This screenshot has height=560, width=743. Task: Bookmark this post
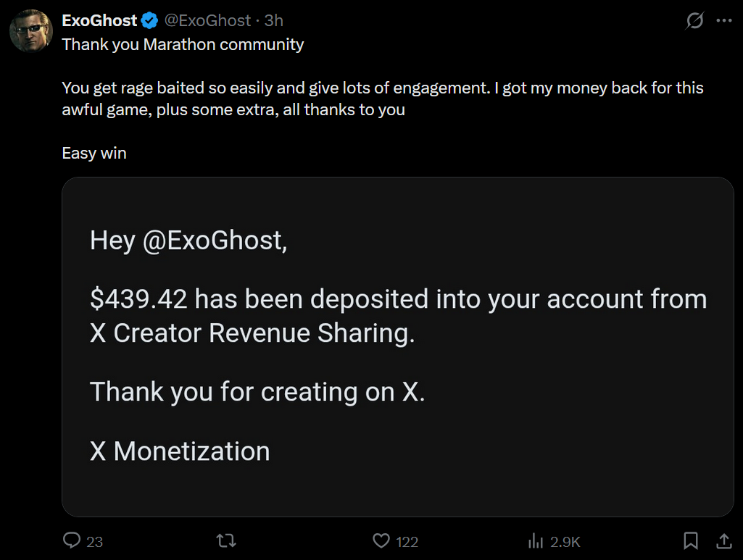690,540
